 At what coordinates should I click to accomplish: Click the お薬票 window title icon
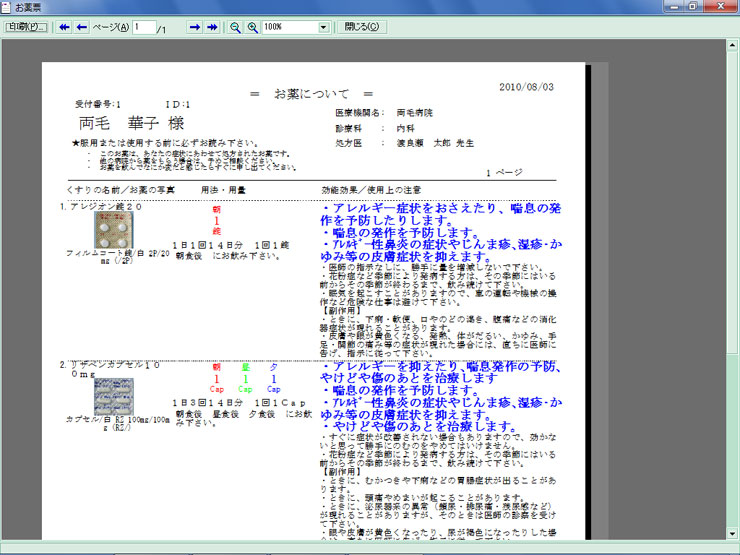pos(6,7)
